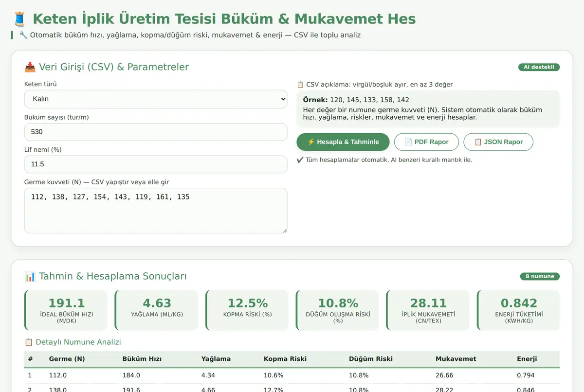Select the Enerji Tüketimi card 0.842
584x392 pixels.
pyautogui.click(x=518, y=310)
